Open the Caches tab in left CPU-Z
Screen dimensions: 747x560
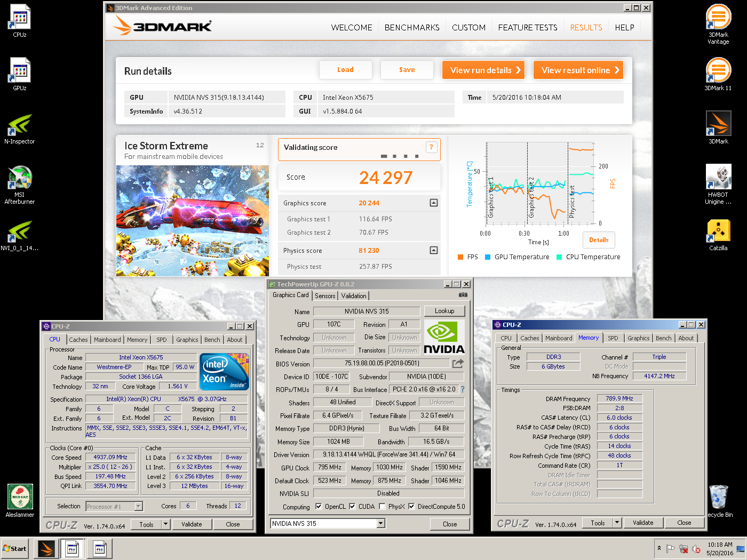tap(78, 340)
